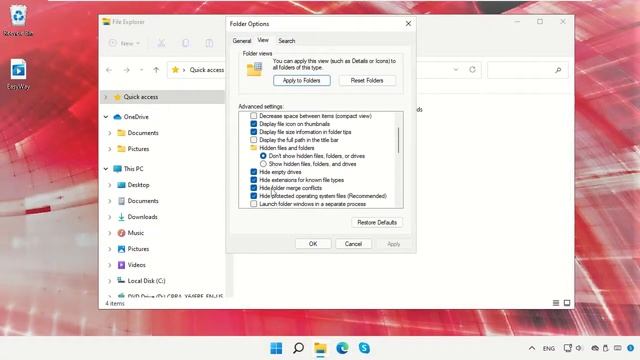Click the volume icon in system tray
640x360 pixels.
pos(578,348)
